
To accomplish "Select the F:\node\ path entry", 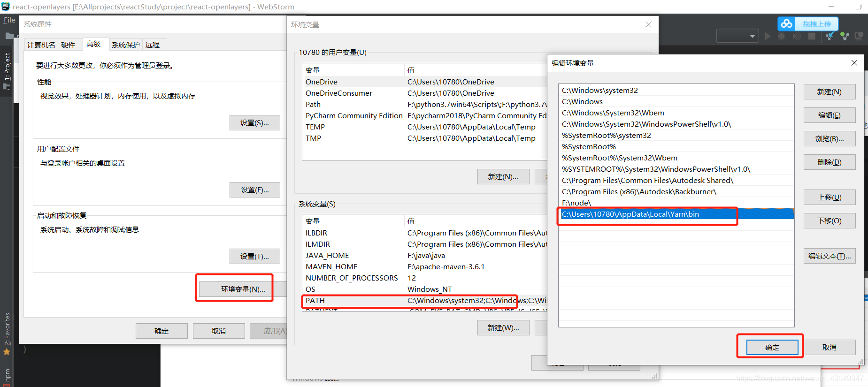I will pyautogui.click(x=676, y=203).
